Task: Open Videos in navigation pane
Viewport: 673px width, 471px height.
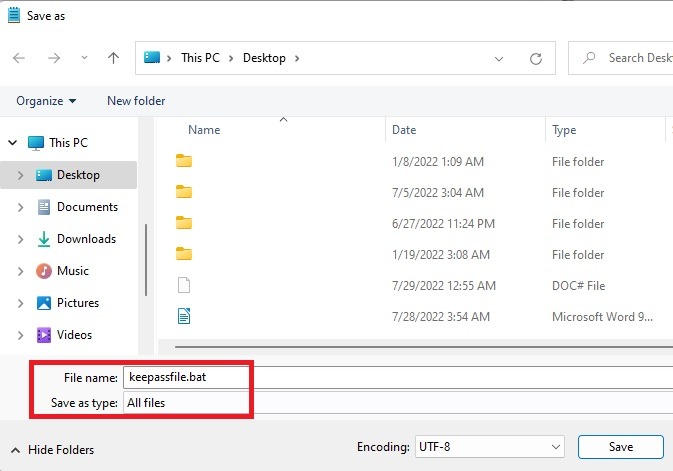Action: point(74,335)
